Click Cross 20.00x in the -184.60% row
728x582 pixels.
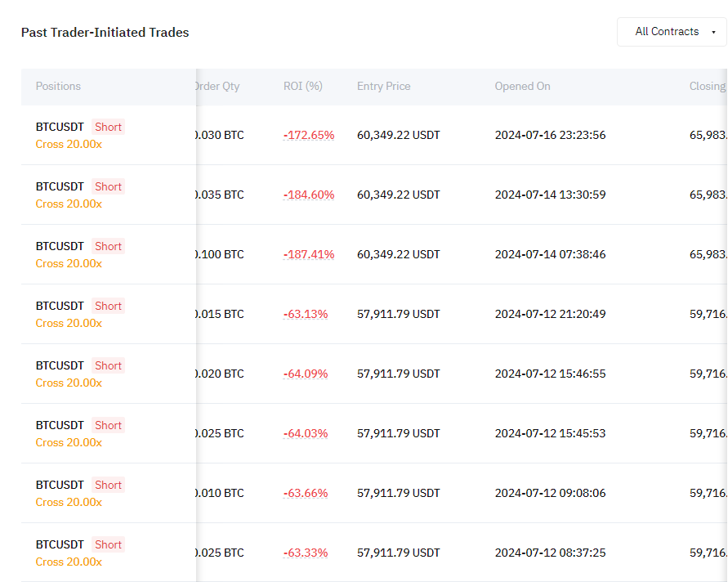tap(69, 204)
